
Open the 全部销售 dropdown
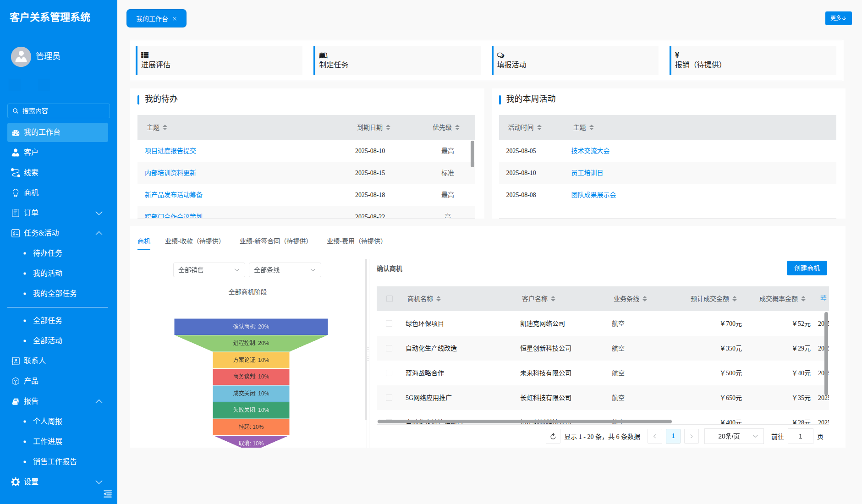pos(209,270)
